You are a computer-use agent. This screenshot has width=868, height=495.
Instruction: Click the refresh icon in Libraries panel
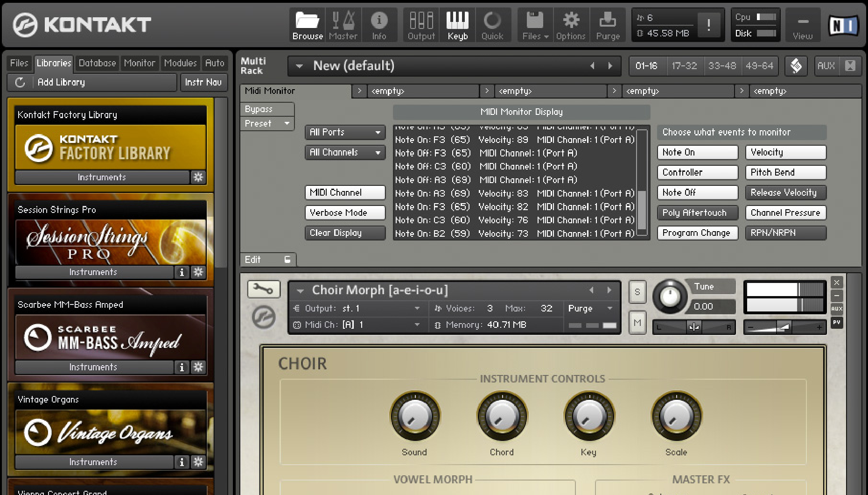pos(19,82)
